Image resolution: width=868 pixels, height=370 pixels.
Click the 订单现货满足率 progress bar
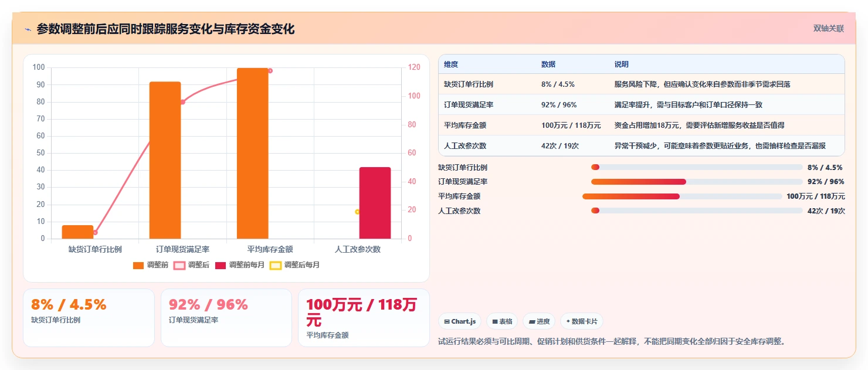[x=697, y=182]
